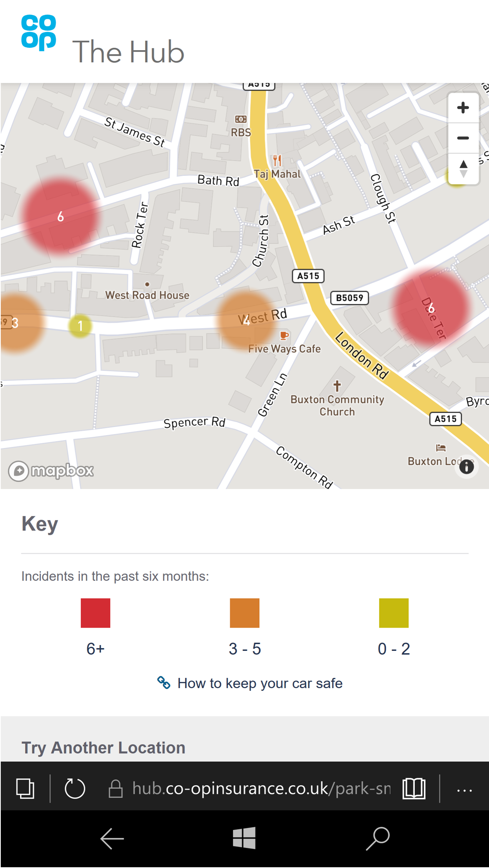
Task: Zoom out of the map
Action: click(463, 138)
